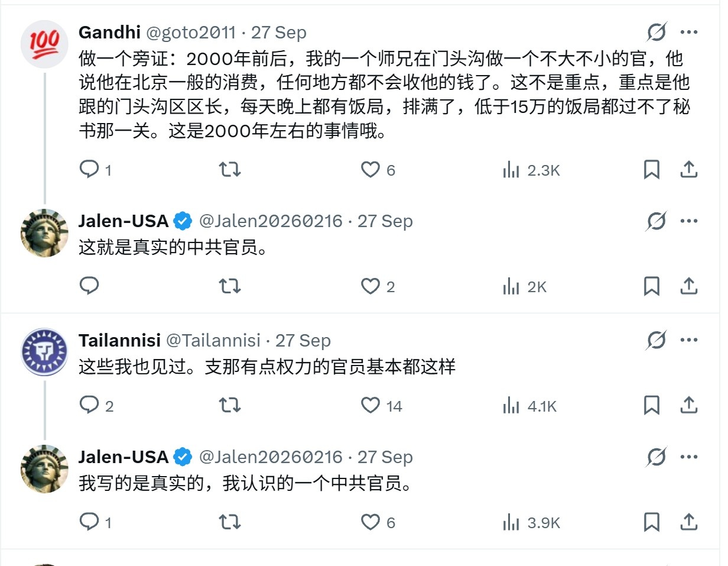
Task: View analytics of Tailannisi's 4.1K views post
Action: tap(529, 406)
